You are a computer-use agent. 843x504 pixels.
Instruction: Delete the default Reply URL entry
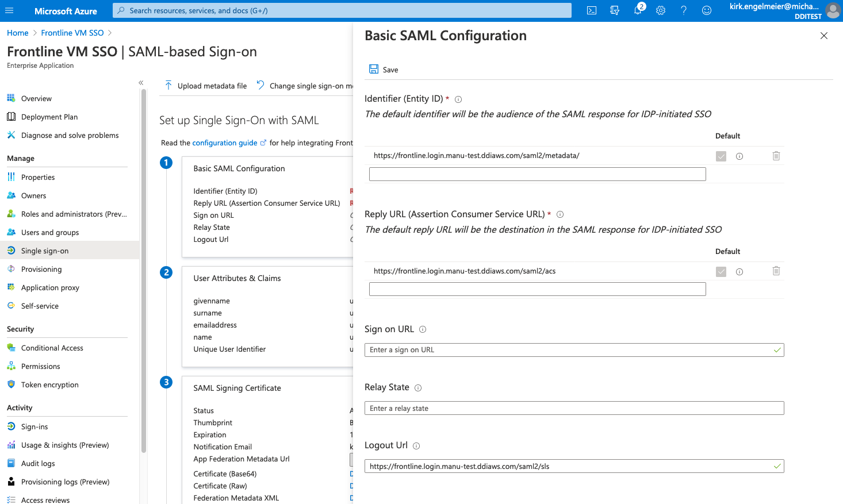[x=776, y=271]
